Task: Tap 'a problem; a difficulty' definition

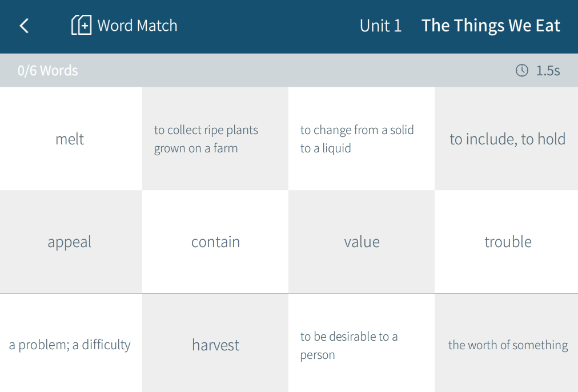Action: [x=70, y=345]
